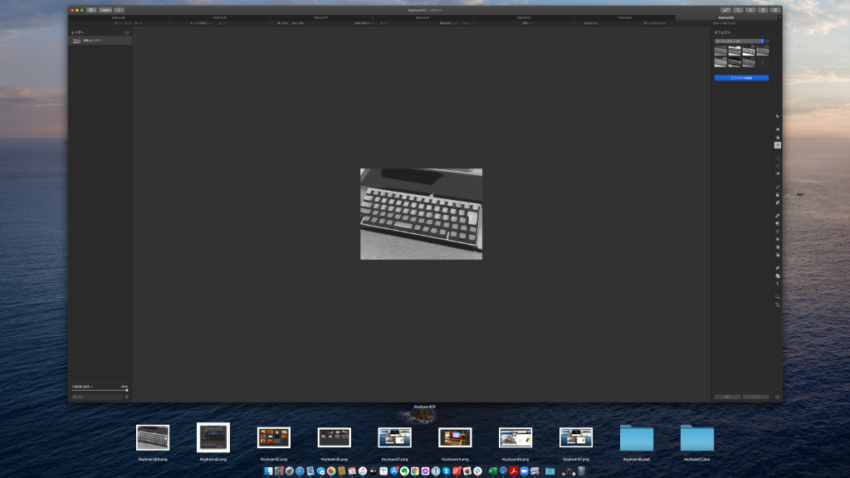
Task: Open the effects preset dropdown
Action: (740, 41)
